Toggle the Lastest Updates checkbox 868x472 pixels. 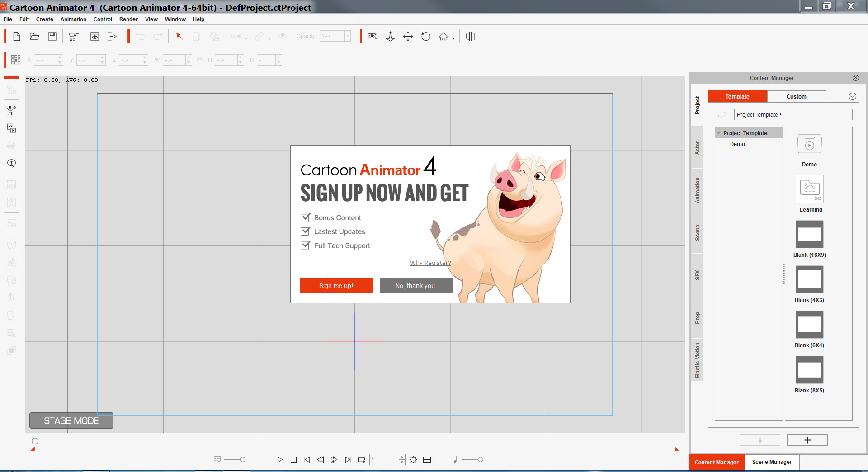tap(306, 231)
